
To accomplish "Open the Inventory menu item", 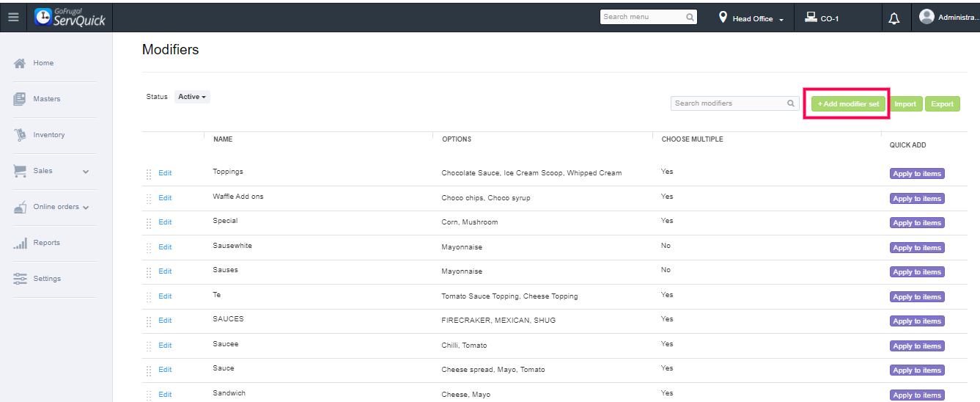I will (49, 135).
